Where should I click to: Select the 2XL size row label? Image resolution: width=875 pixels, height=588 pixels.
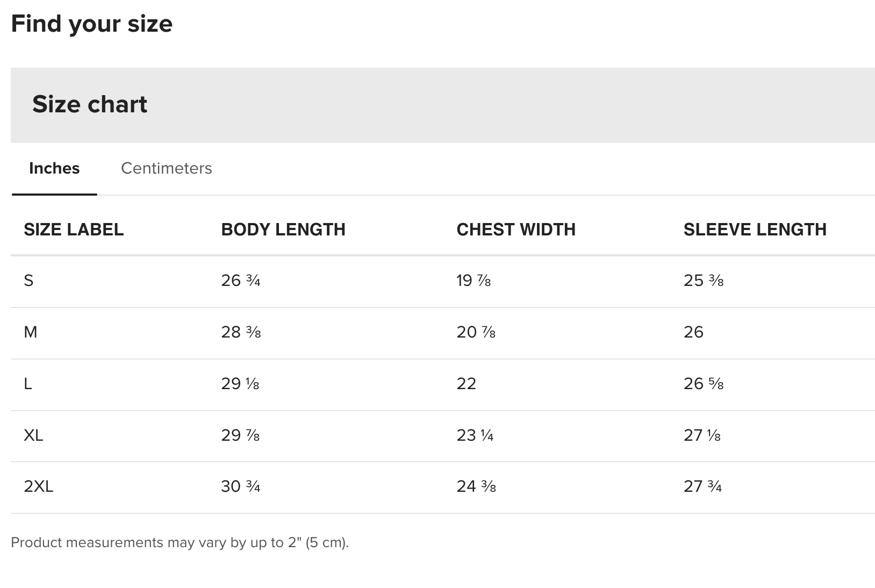pos(39,486)
